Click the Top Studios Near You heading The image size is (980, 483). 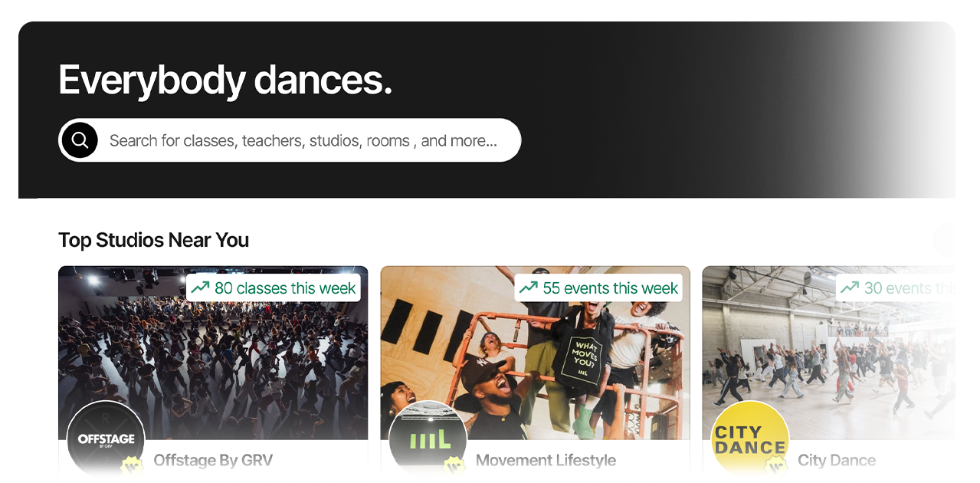click(x=153, y=240)
